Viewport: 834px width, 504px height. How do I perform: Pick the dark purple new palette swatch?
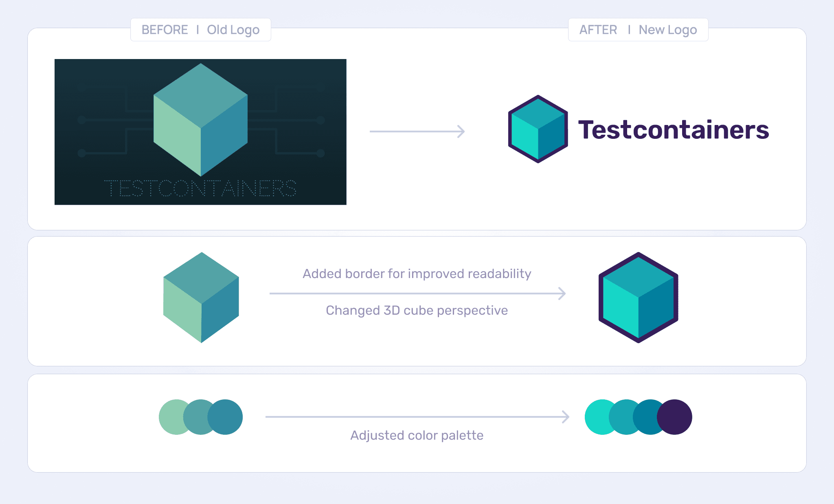[676, 417]
